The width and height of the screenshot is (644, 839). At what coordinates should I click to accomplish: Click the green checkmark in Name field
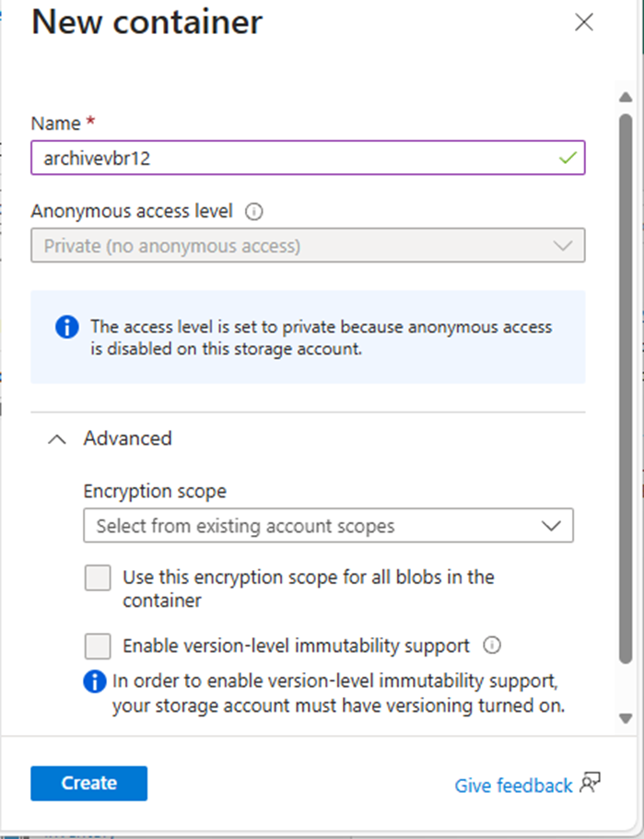(x=568, y=157)
